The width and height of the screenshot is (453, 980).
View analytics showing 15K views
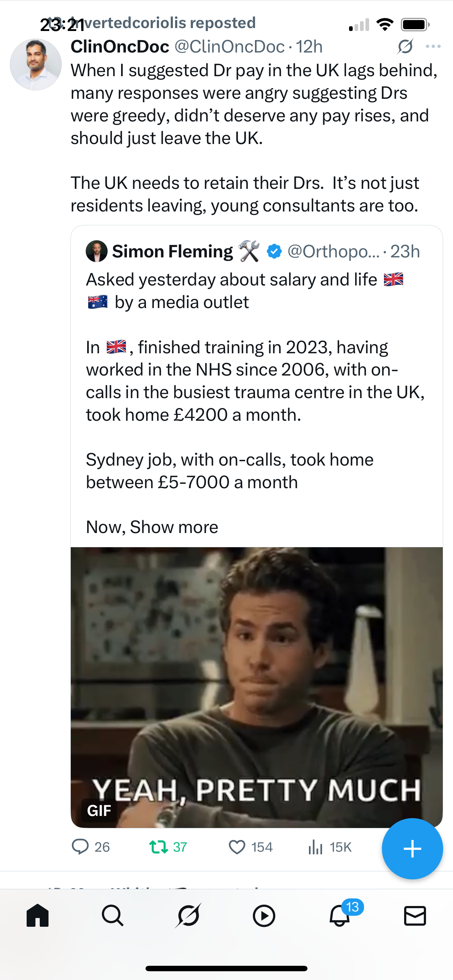tap(315, 847)
